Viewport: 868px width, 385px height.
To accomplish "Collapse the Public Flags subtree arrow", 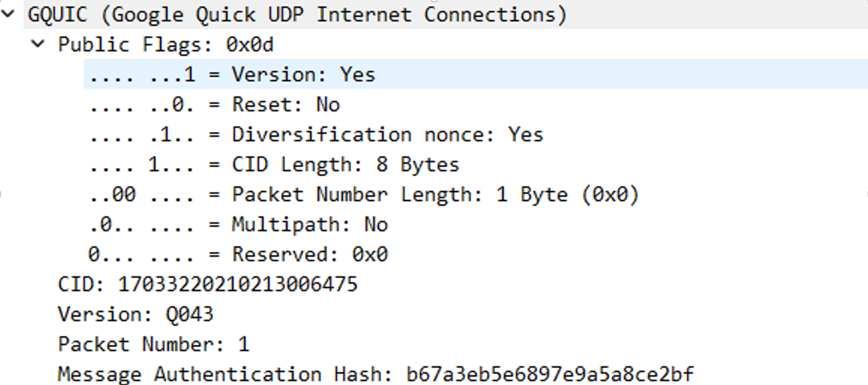I will [x=38, y=44].
